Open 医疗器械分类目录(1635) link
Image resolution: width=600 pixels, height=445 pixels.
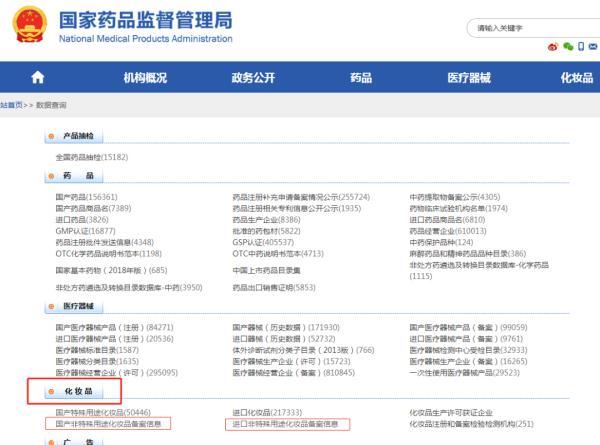click(97, 362)
